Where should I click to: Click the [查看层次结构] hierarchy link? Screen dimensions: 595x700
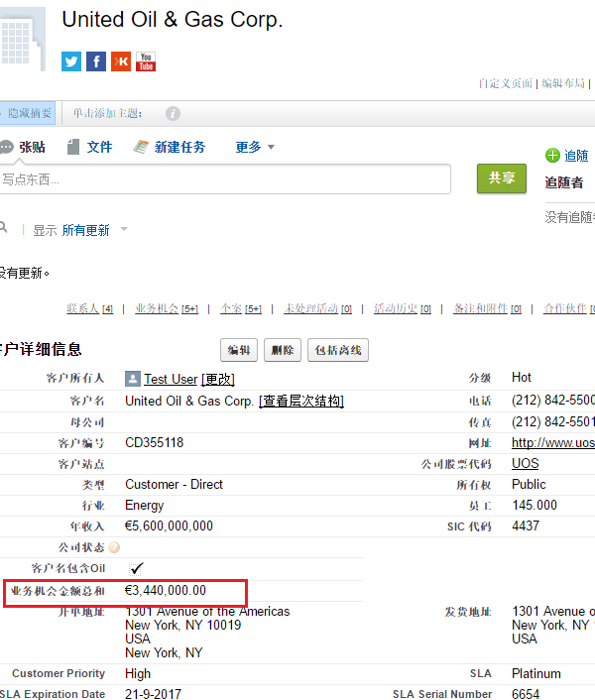pyautogui.click(x=301, y=401)
